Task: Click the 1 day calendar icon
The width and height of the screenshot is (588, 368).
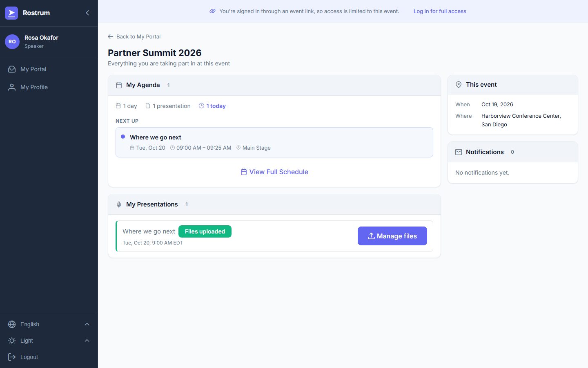Action: [118, 106]
